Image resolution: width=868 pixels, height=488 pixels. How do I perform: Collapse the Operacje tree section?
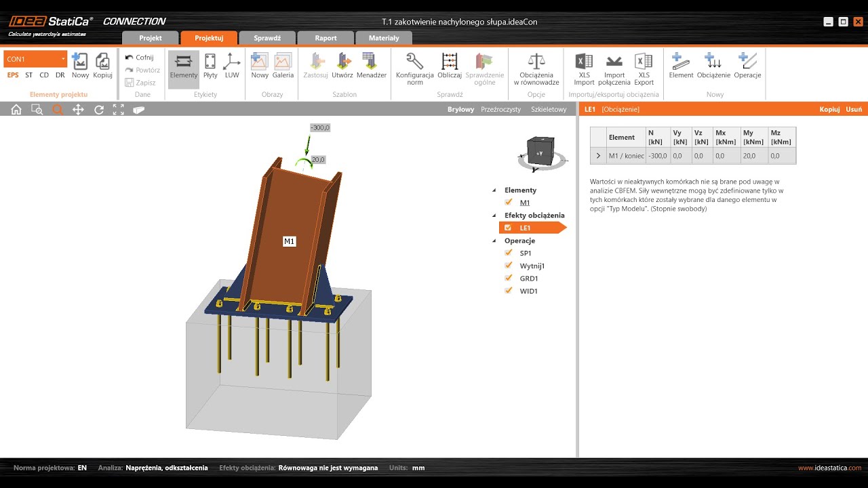pos(494,241)
